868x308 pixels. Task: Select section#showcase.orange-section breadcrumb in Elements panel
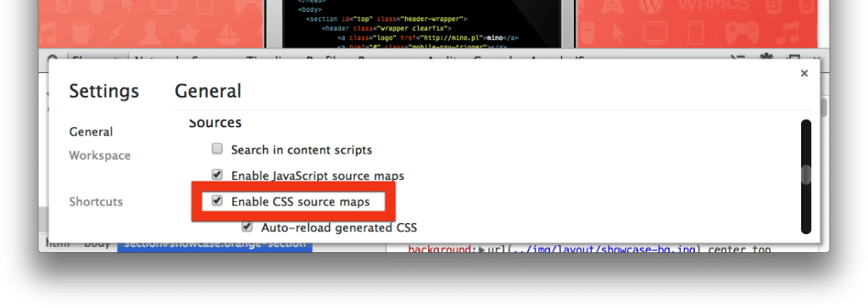click(x=214, y=244)
